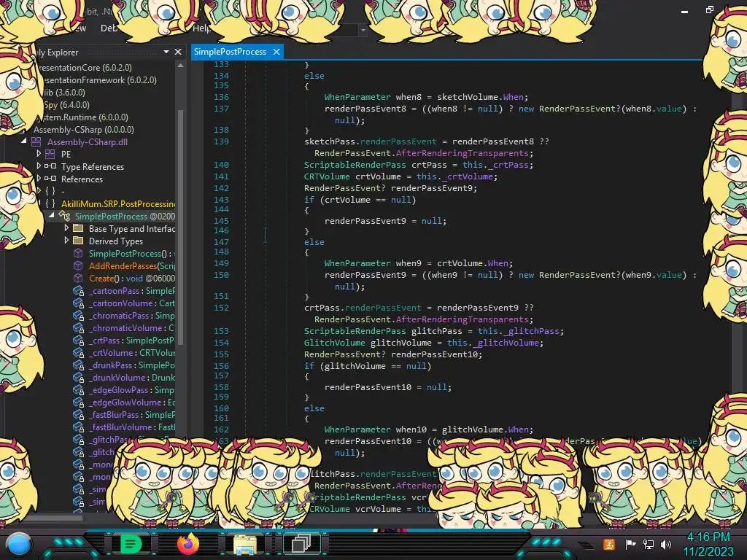Image resolution: width=747 pixels, height=560 pixels.
Task: Click WhenParameter type on line 149
Action: pyautogui.click(x=357, y=262)
